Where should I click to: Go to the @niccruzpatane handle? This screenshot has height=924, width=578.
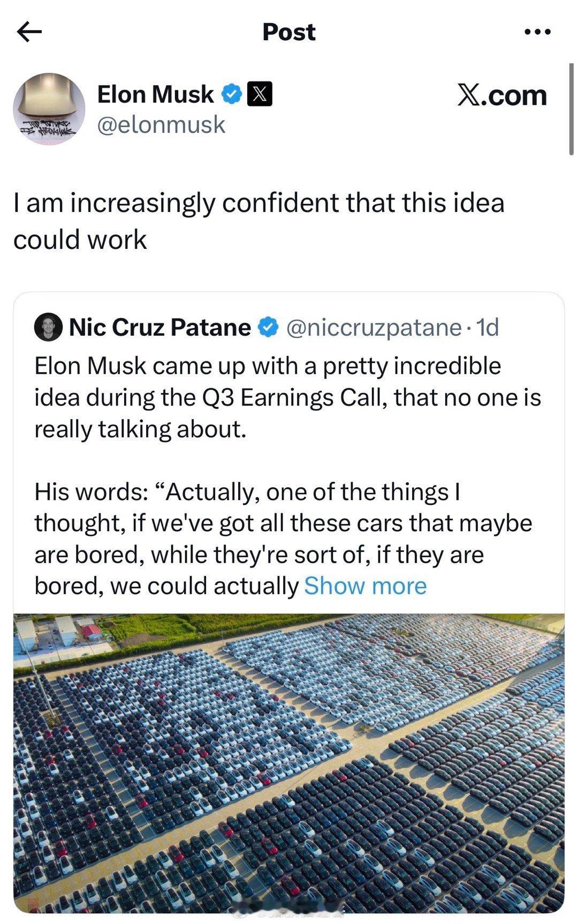tap(374, 327)
